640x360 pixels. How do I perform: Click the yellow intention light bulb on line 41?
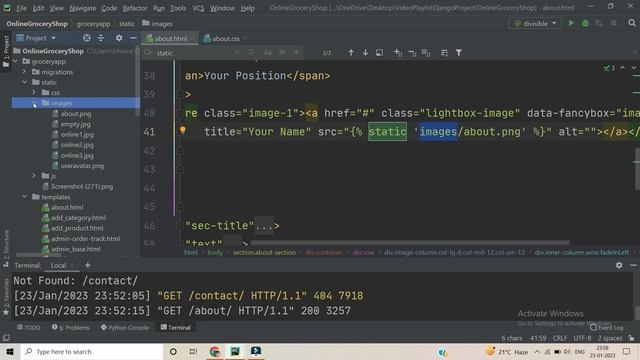(182, 130)
